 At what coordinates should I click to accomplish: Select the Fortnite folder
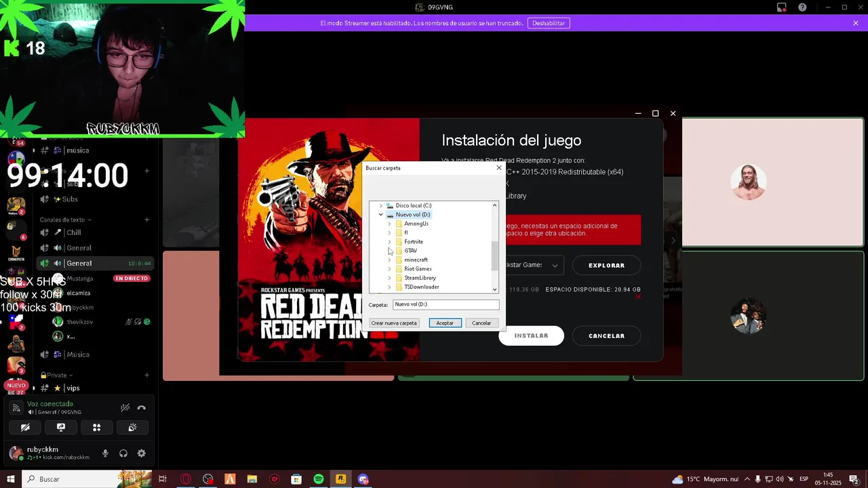pyautogui.click(x=409, y=242)
